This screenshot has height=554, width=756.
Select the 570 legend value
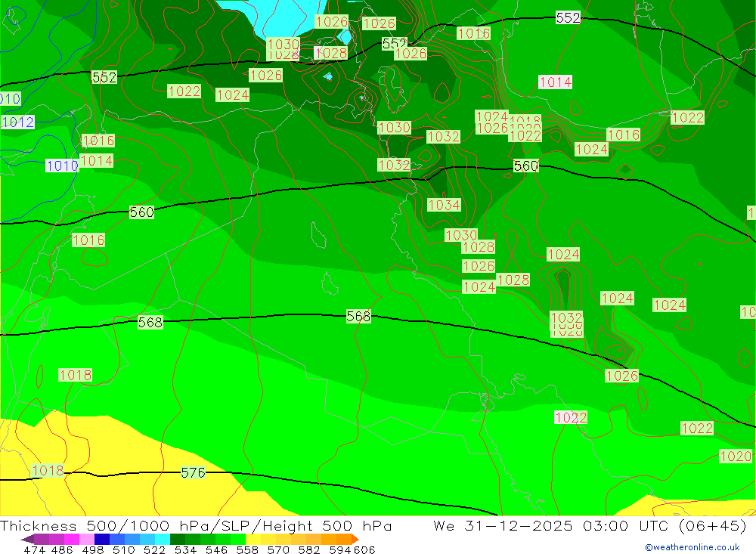click(278, 549)
